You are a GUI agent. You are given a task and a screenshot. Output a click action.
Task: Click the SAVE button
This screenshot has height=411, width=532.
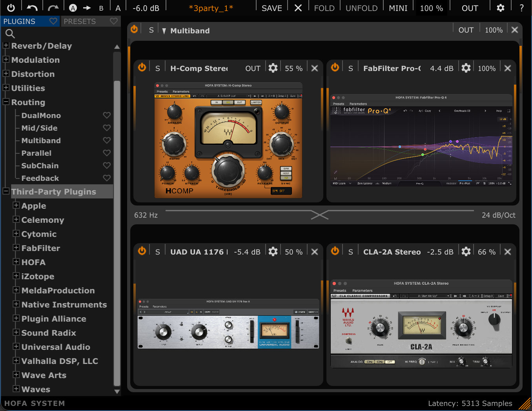[x=272, y=8]
